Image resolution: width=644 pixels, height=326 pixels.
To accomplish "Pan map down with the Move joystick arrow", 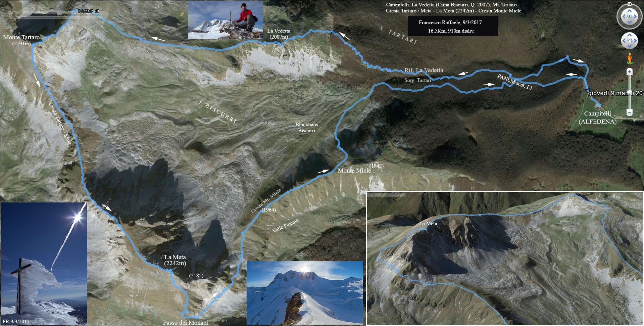I will coord(630,46).
